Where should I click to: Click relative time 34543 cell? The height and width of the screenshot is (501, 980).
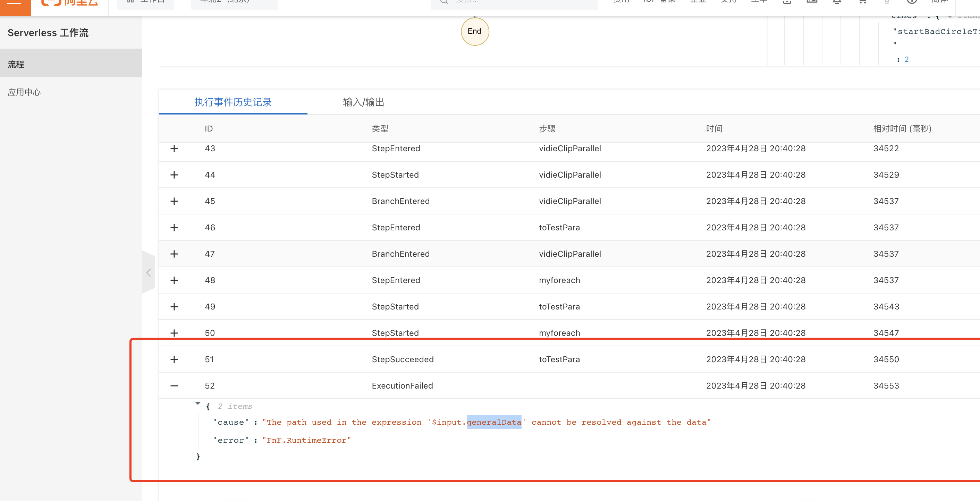(x=886, y=307)
